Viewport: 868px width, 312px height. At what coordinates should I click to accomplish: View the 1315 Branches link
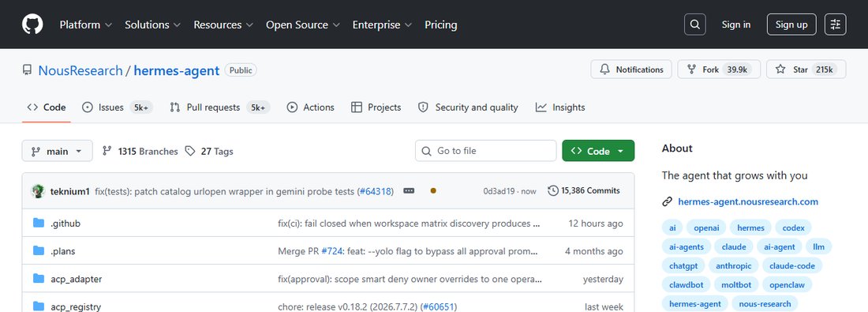140,152
